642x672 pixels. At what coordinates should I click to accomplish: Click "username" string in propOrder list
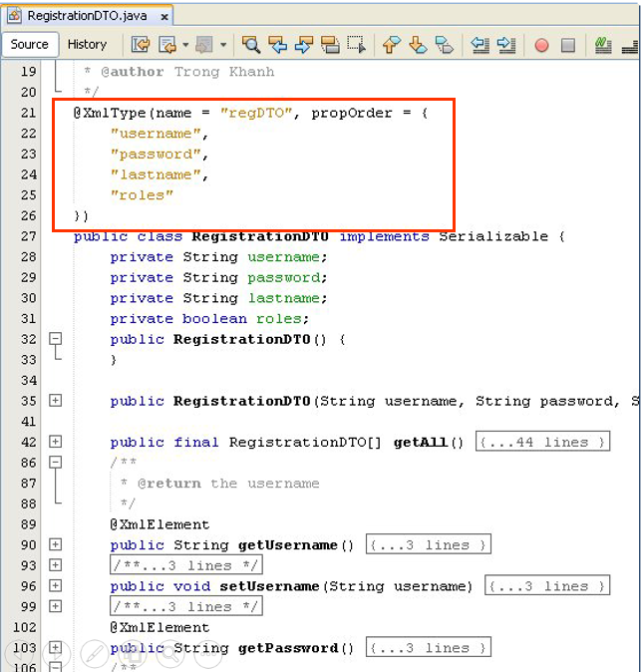tap(156, 134)
